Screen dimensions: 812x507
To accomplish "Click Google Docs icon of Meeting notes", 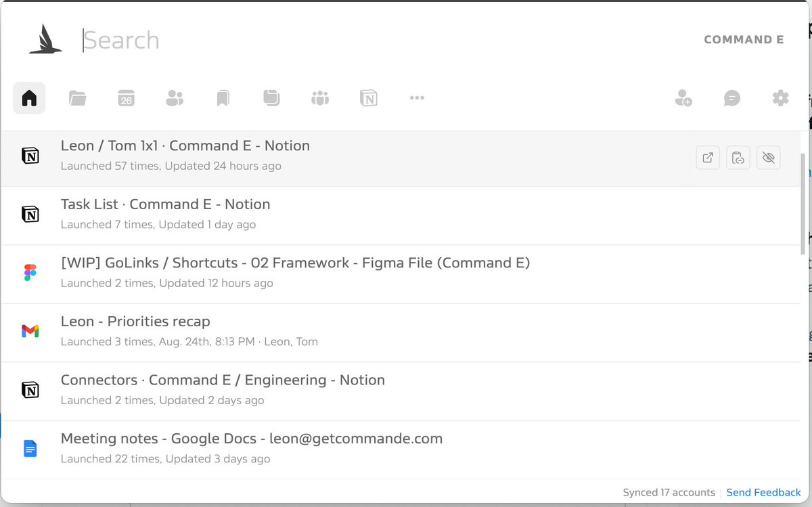I will point(30,448).
